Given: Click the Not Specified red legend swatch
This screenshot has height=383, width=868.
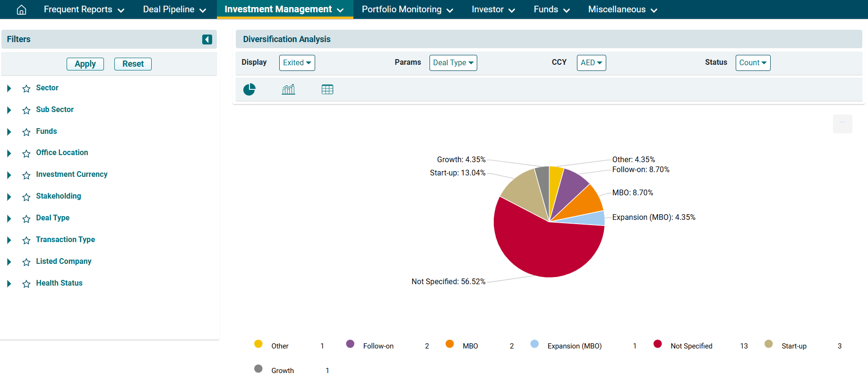Looking at the screenshot, I should click(657, 344).
